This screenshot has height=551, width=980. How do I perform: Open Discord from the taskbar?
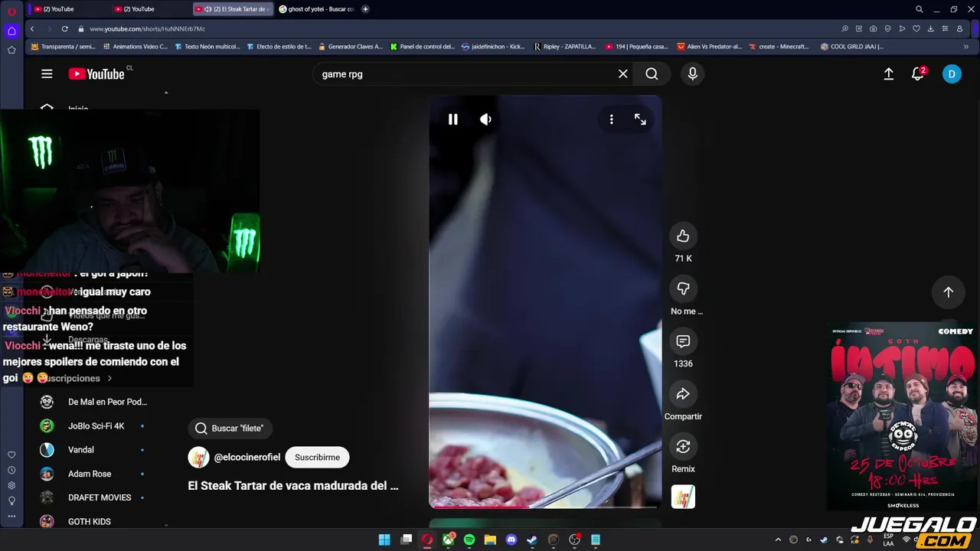[x=511, y=540]
